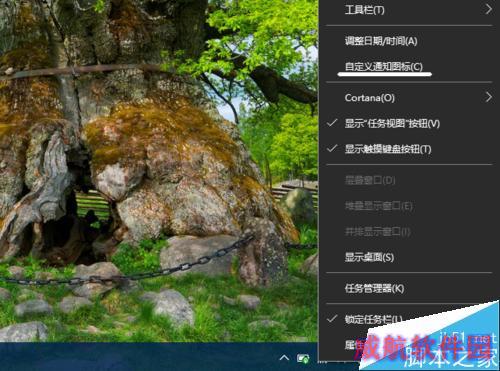
Task: Click the battery power tray icon
Action: (303, 359)
